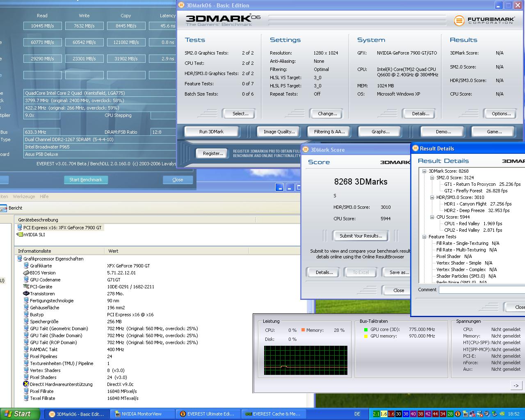Image resolution: width=525 pixels, height=420 pixels.
Task: Click the Comment input field in Result Details
Action: coord(482,290)
